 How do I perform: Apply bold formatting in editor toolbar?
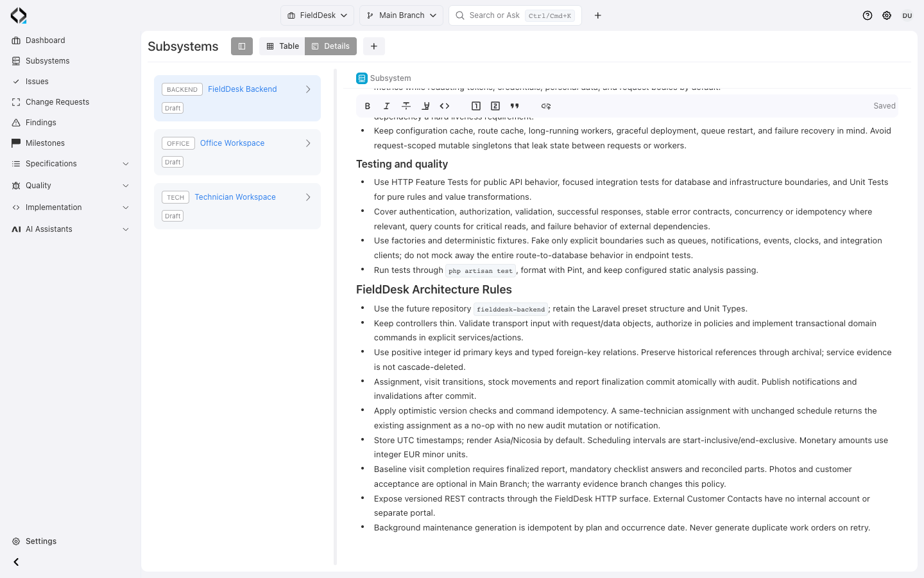pyautogui.click(x=368, y=106)
